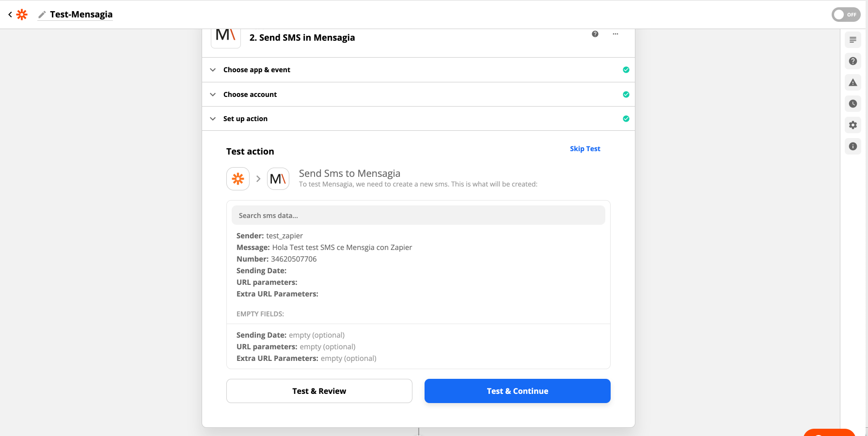Open the warning triangle panel in sidebar
Viewport: 868px width, 436px height.
(852, 82)
